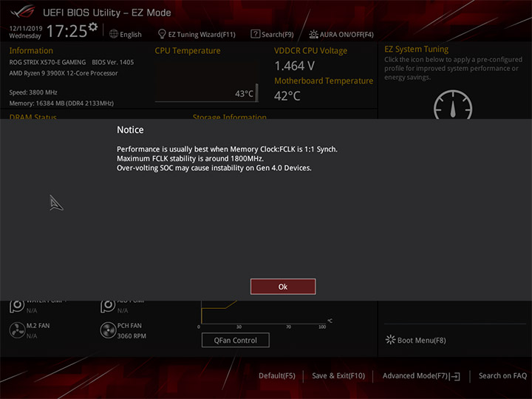Open QFan Control
Screen dimensions: 532x399
click(x=236, y=341)
